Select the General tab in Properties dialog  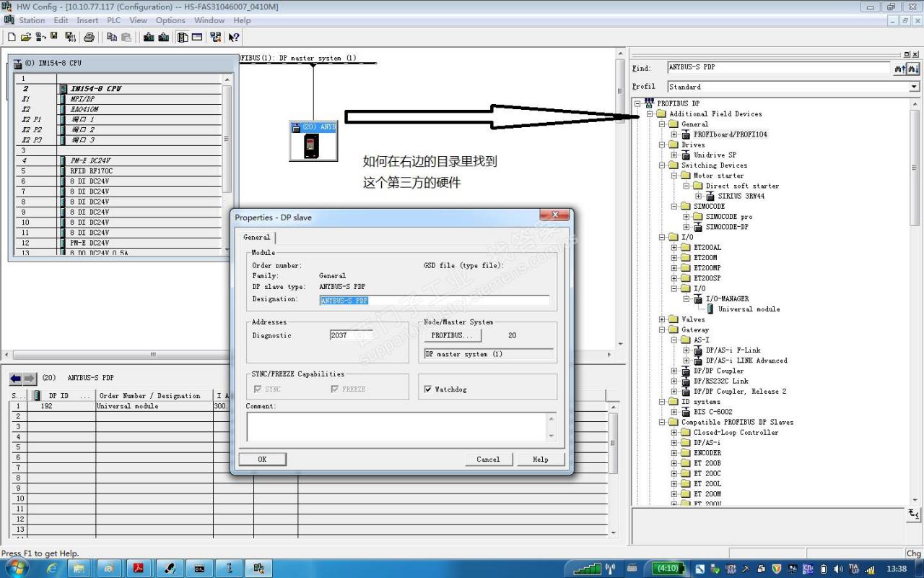[257, 237]
